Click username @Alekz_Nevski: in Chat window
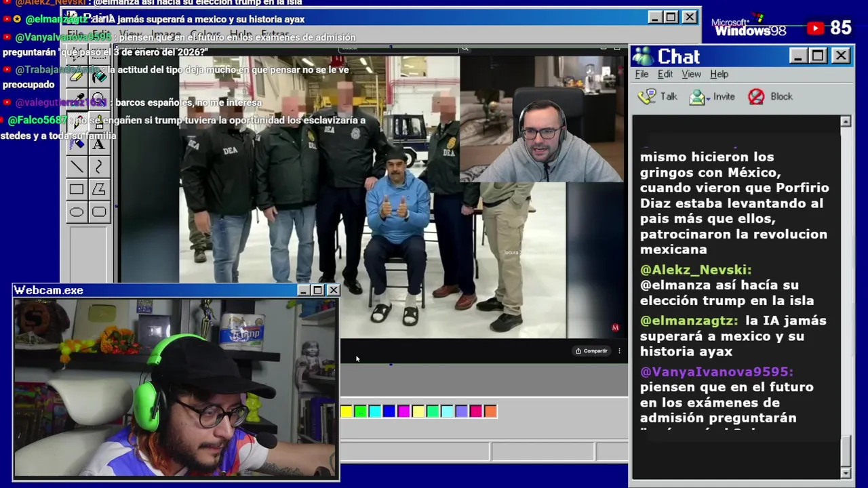This screenshot has width=868, height=488. tap(696, 270)
